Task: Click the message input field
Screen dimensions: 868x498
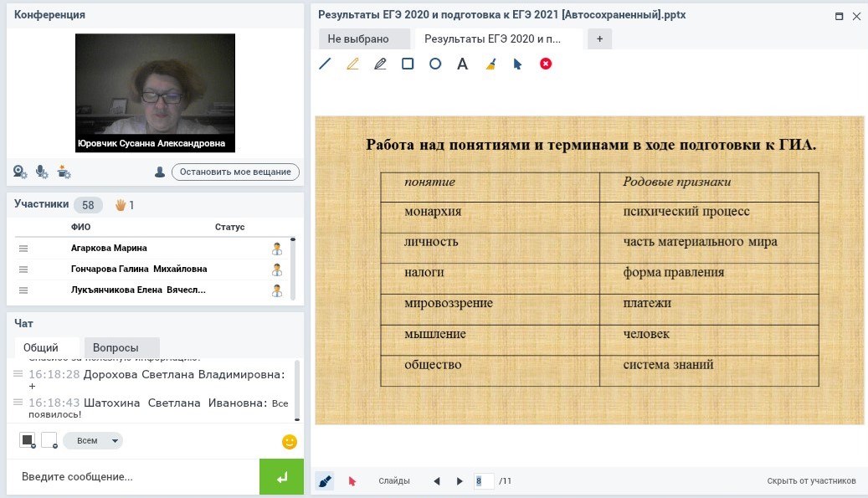Action: [133, 477]
